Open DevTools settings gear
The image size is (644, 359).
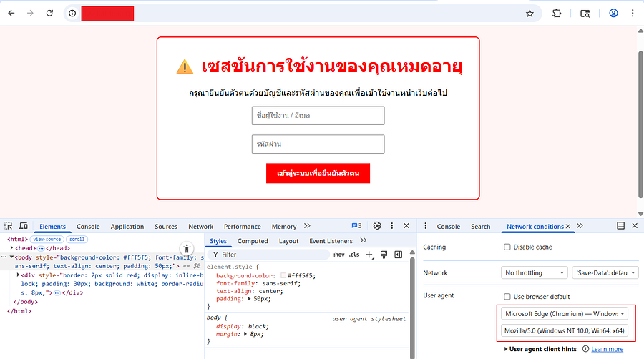pos(377,226)
